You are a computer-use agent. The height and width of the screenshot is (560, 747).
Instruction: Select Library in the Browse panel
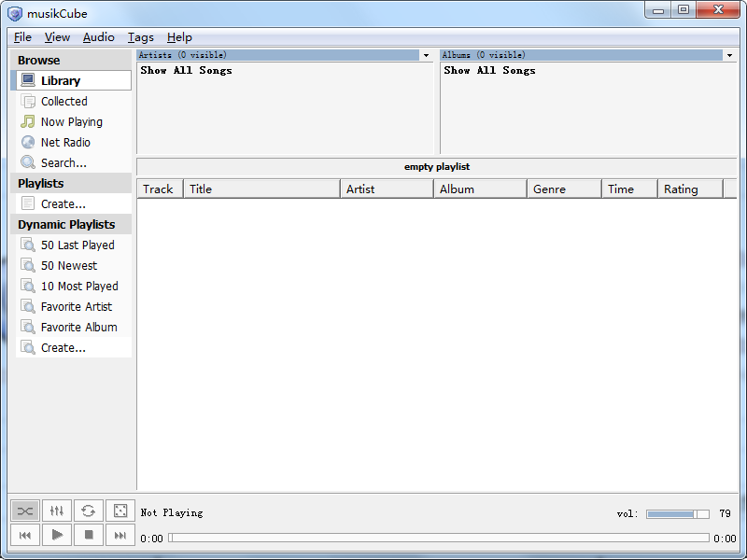(61, 81)
